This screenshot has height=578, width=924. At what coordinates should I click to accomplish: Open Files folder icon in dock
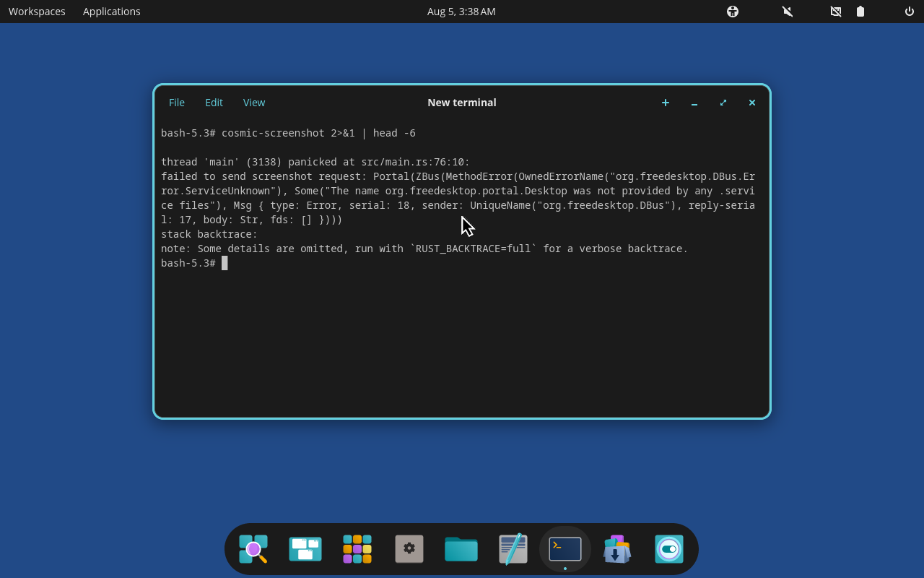(x=461, y=549)
